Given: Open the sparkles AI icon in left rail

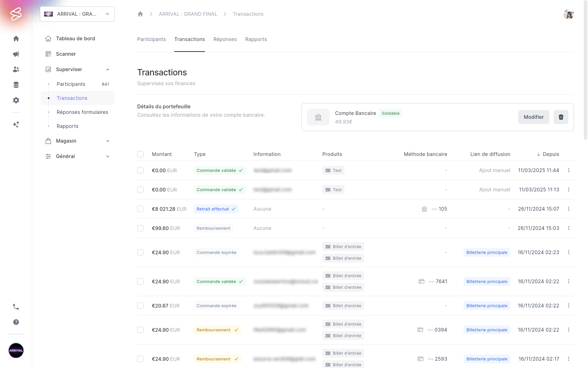Looking at the screenshot, I should click(16, 124).
